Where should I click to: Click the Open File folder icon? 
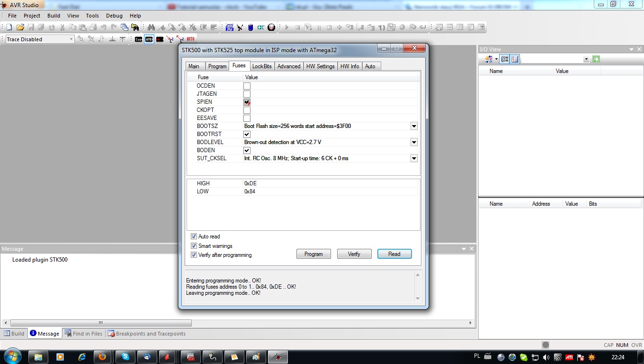(20, 27)
